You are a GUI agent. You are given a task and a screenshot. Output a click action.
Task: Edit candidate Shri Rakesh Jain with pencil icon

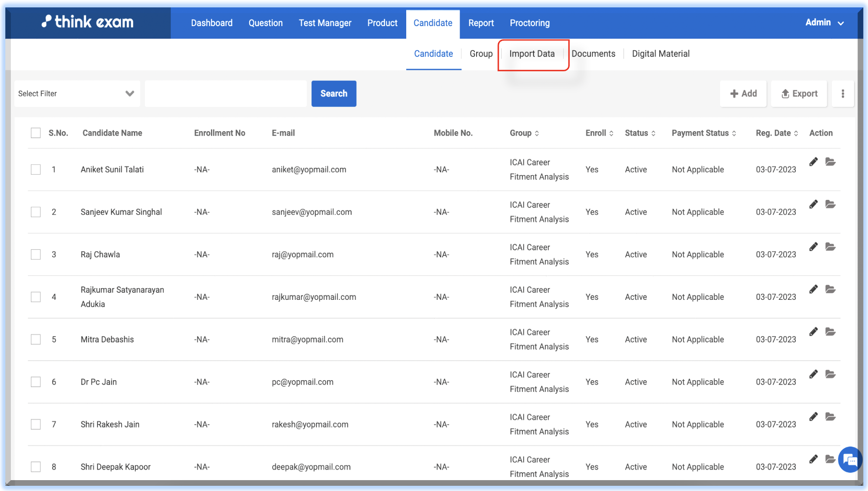[813, 417]
